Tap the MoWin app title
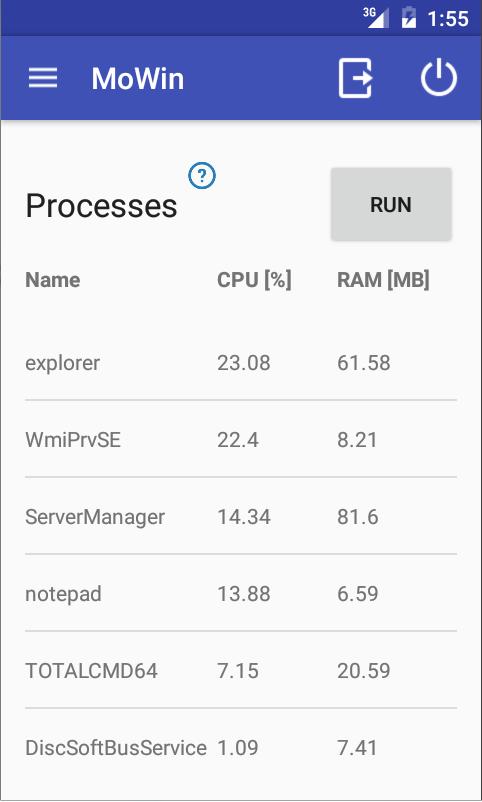The width and height of the screenshot is (482, 802). [x=138, y=79]
